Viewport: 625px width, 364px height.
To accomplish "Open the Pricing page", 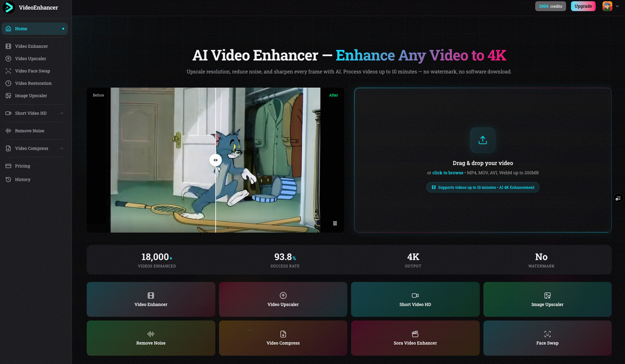I will pyautogui.click(x=23, y=166).
